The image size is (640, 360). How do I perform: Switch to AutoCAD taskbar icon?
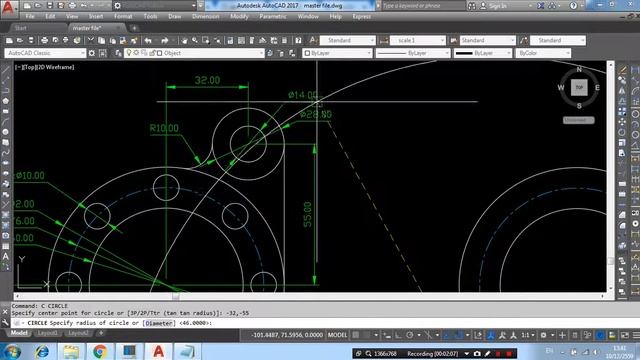click(158, 351)
